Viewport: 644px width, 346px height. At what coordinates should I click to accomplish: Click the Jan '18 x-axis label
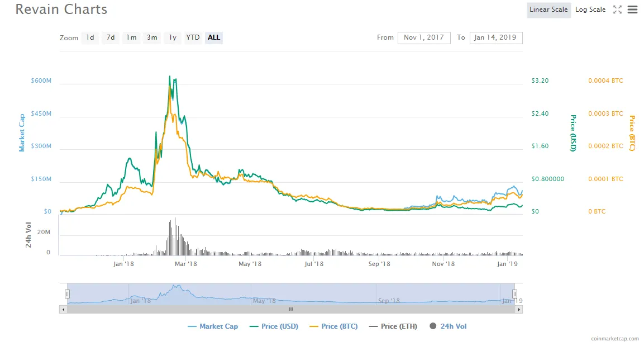coord(123,264)
